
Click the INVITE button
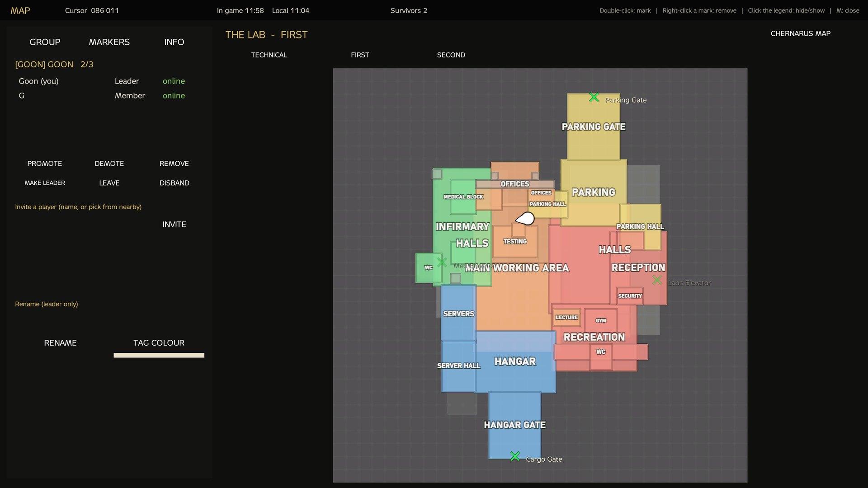click(174, 225)
